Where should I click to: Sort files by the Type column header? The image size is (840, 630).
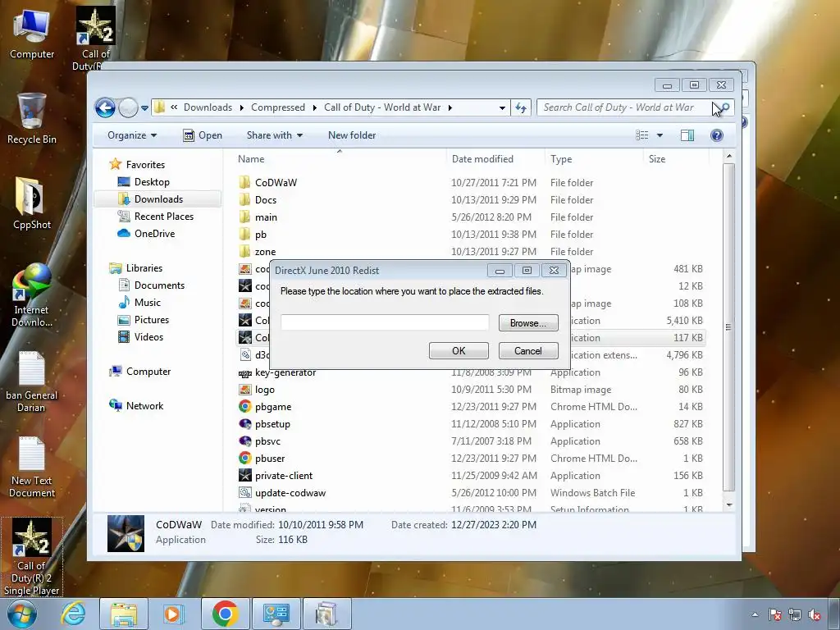tap(561, 159)
